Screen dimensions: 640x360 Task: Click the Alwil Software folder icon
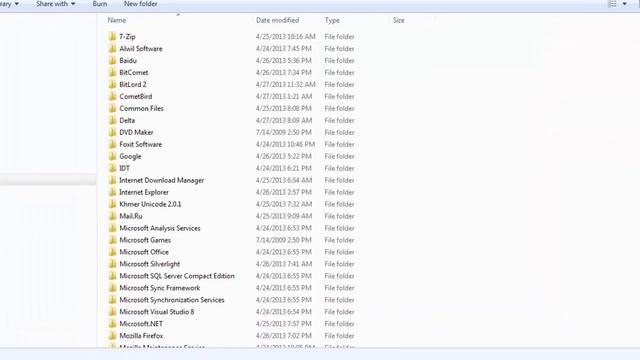click(x=112, y=48)
